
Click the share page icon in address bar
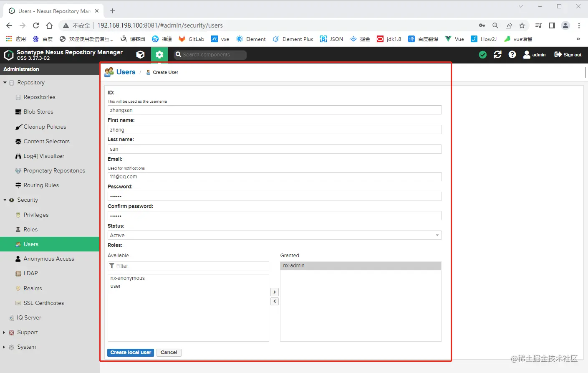pos(509,25)
